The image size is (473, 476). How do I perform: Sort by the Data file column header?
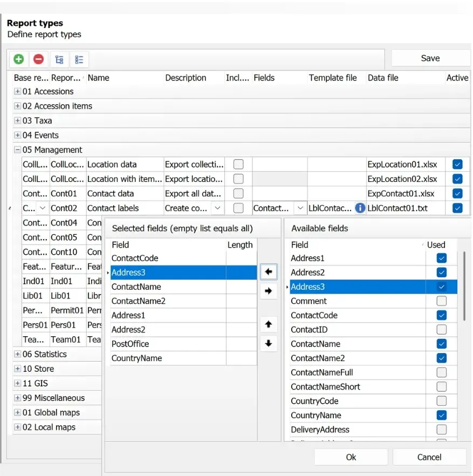406,78
